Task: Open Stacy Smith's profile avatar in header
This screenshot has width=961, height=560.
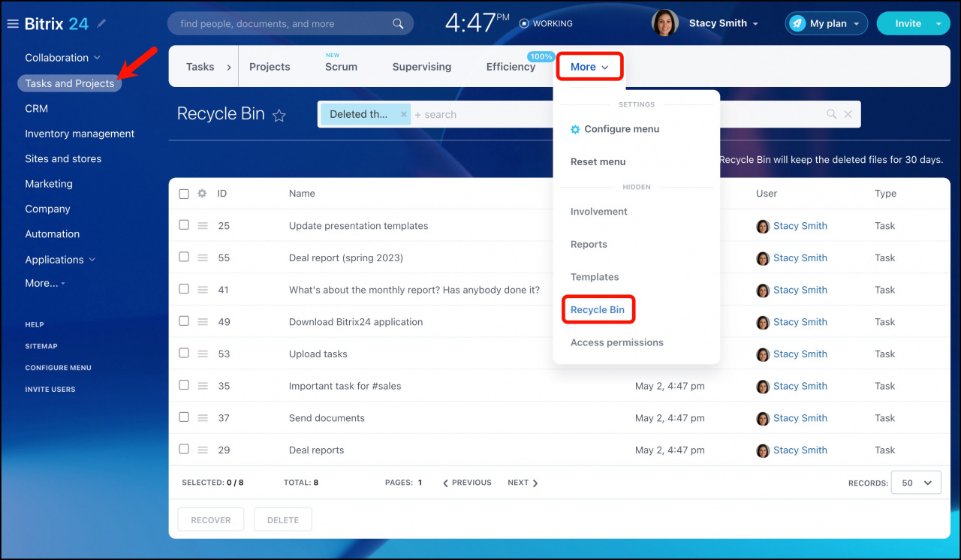Action: point(665,23)
